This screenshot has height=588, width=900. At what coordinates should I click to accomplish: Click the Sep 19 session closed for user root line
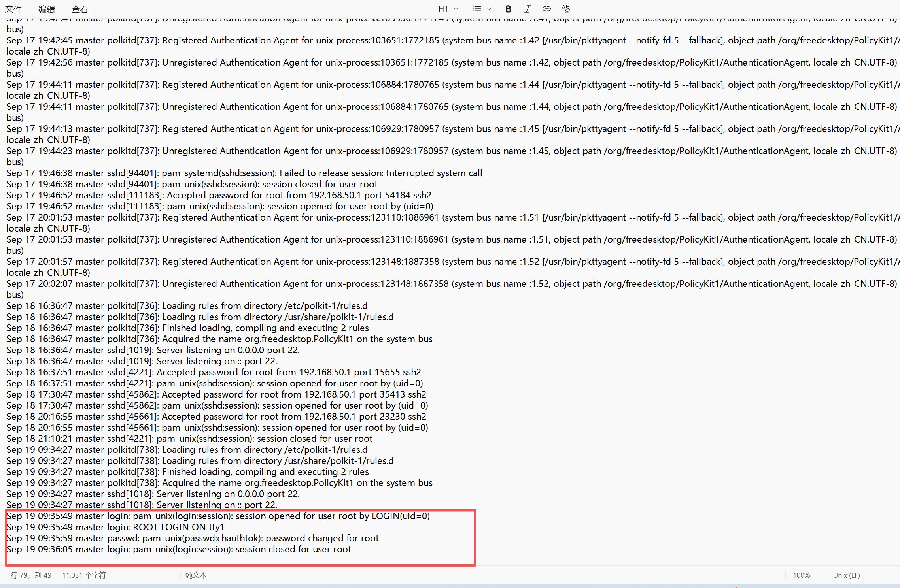pos(179,549)
